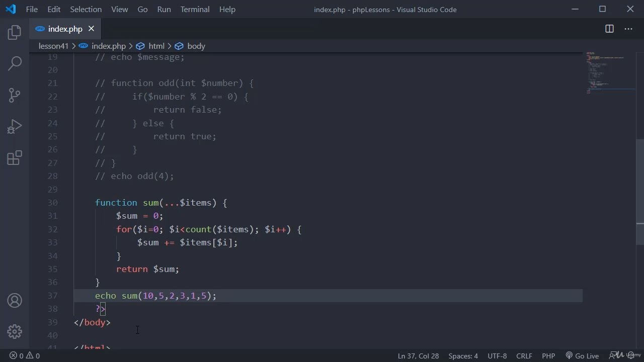Viewport: 644px width, 362px height.
Task: Open the View menu
Action: coord(119,9)
